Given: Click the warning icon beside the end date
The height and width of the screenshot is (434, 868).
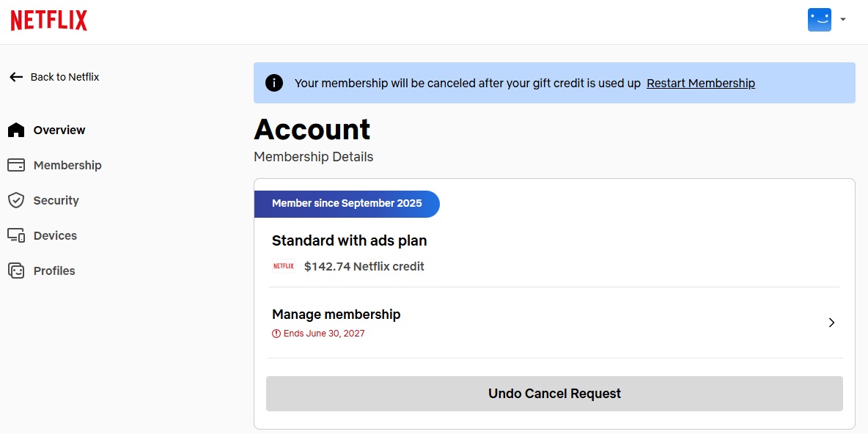Looking at the screenshot, I should (277, 334).
